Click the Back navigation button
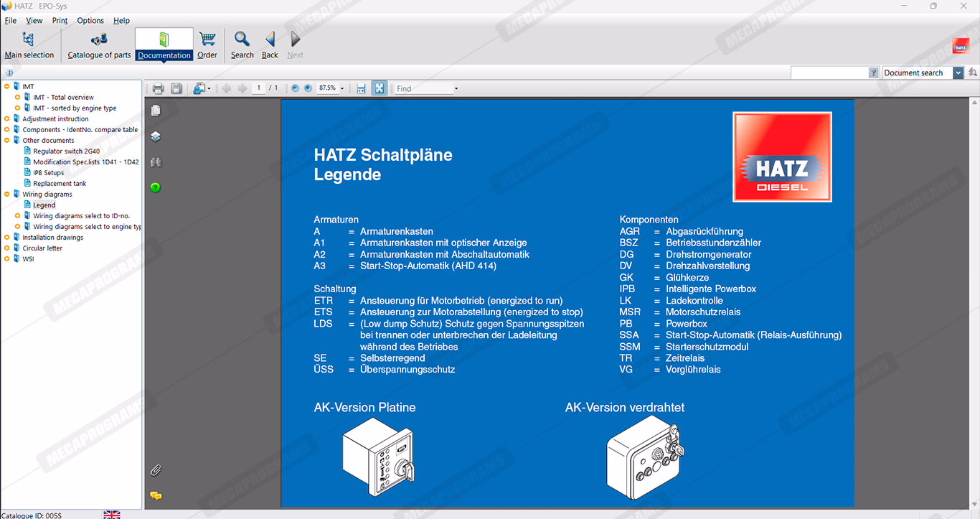The height and width of the screenshot is (519, 980). 270,45
